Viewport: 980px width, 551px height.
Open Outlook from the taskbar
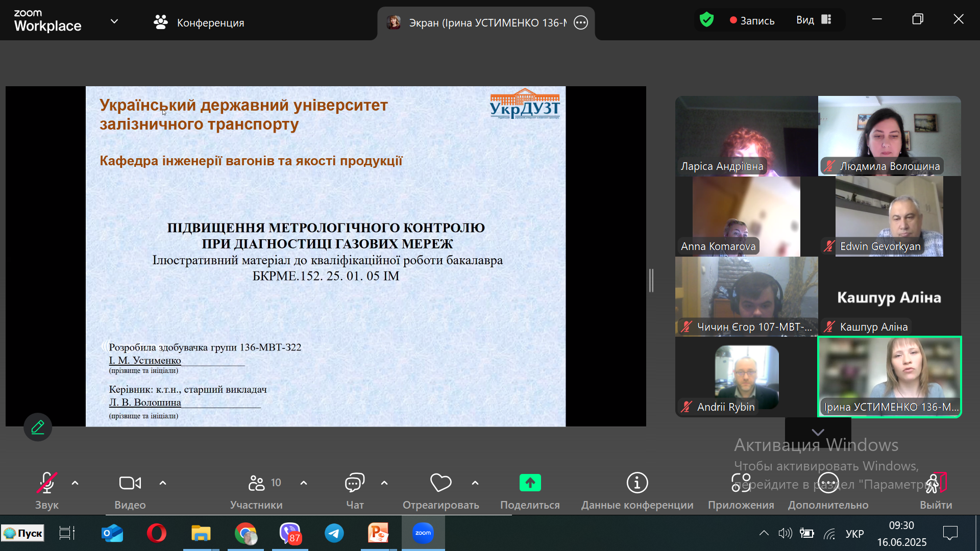point(112,533)
